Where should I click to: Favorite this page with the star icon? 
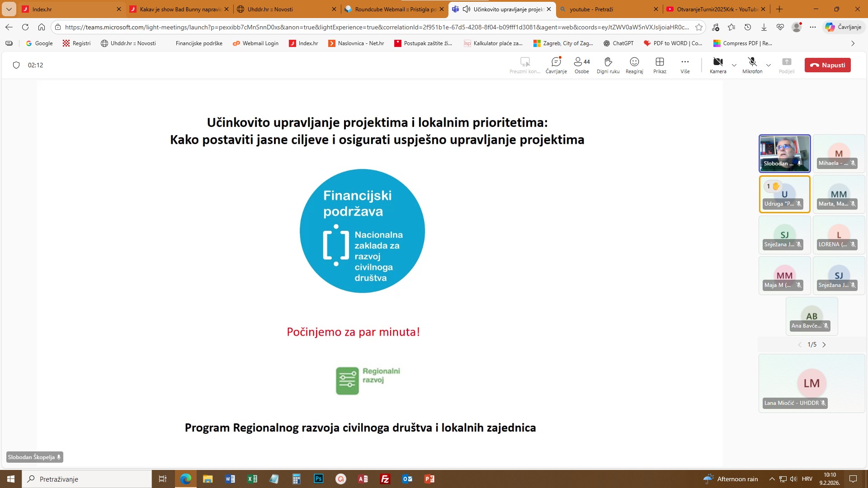pos(699,27)
